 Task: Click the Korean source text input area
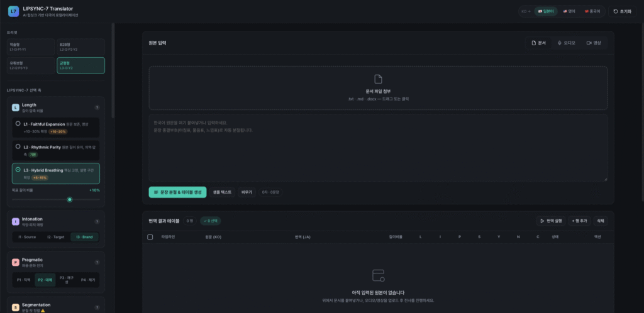(378, 148)
